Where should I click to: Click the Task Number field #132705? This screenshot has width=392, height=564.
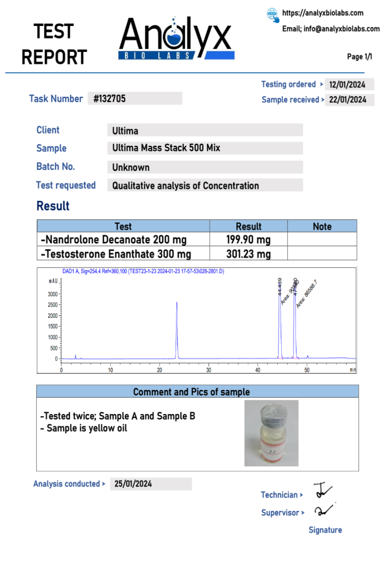(x=135, y=99)
